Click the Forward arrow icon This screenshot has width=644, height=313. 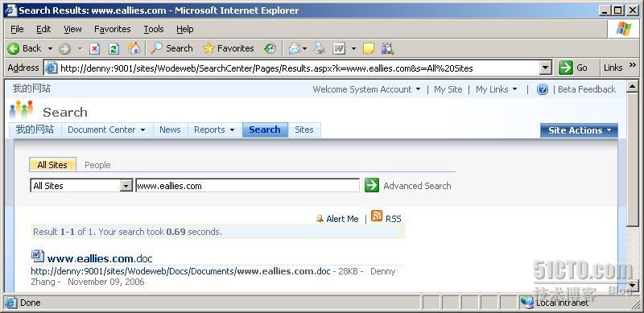click(64, 49)
